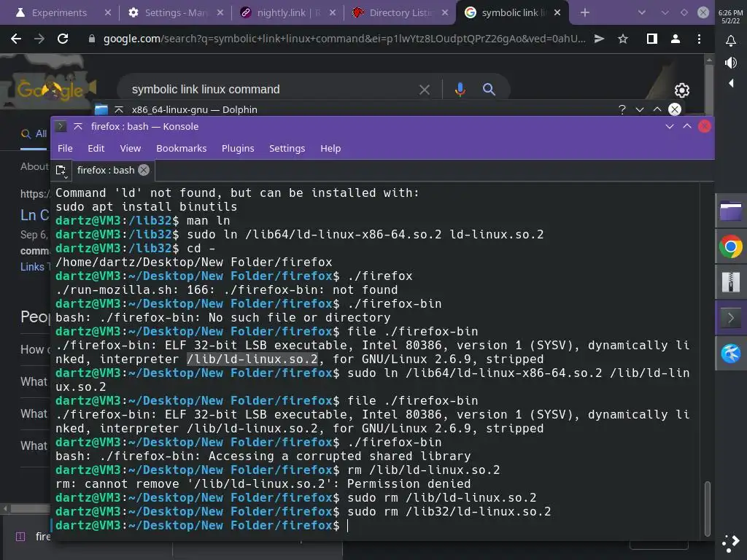Image resolution: width=747 pixels, height=560 pixels.
Task: Open notifications bell in system panel
Action: click(x=730, y=41)
